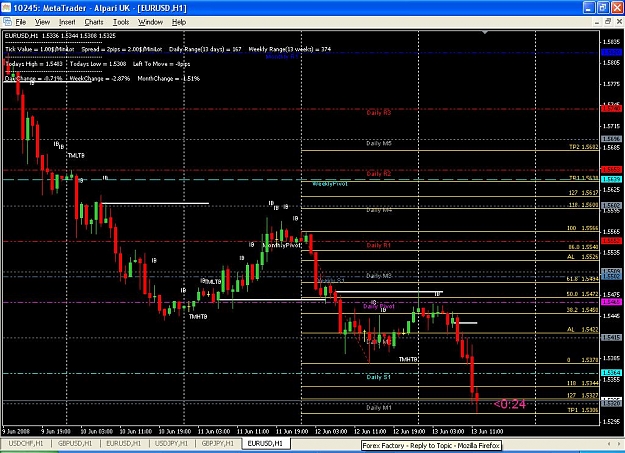Click the EURUSD,H1 quote header text
Image resolution: width=625 pixels, height=453 pixels.
click(60, 35)
